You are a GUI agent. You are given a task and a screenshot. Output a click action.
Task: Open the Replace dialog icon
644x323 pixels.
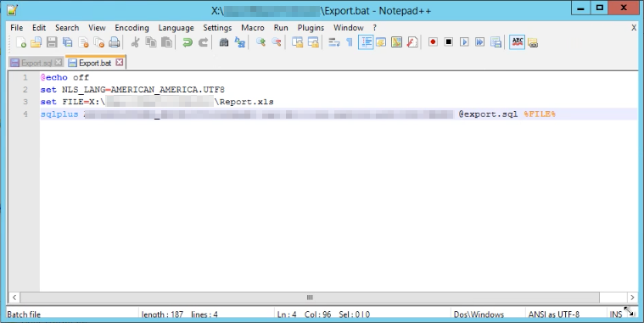[x=239, y=42]
